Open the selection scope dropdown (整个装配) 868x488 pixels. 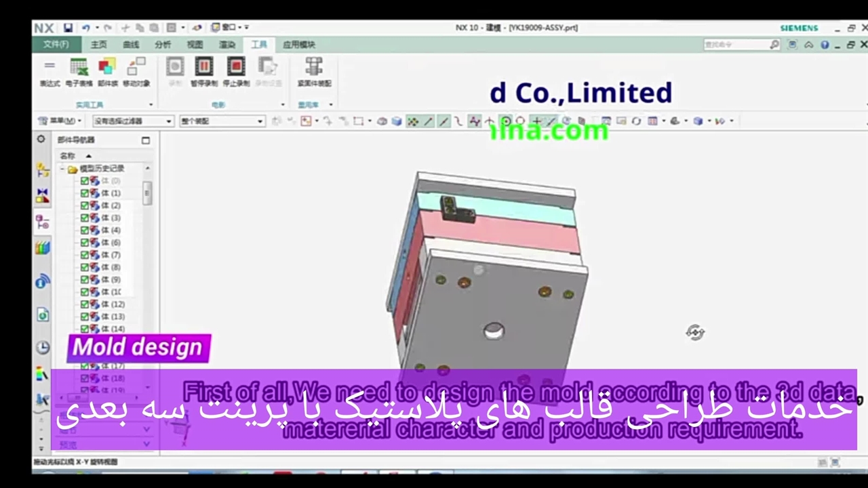[222, 121]
